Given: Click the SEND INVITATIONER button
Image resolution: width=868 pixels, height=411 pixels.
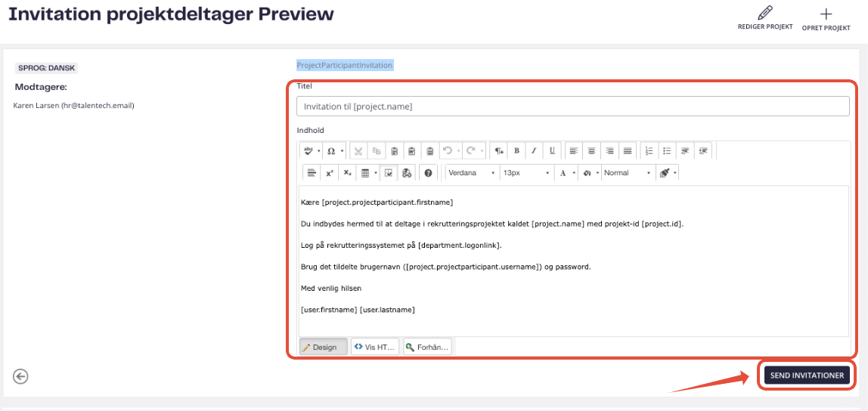Looking at the screenshot, I should (807, 375).
